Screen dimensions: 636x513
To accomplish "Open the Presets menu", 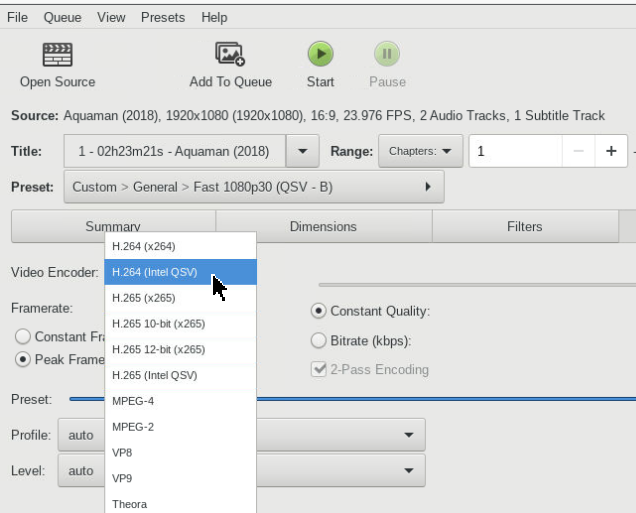I will (x=163, y=17).
